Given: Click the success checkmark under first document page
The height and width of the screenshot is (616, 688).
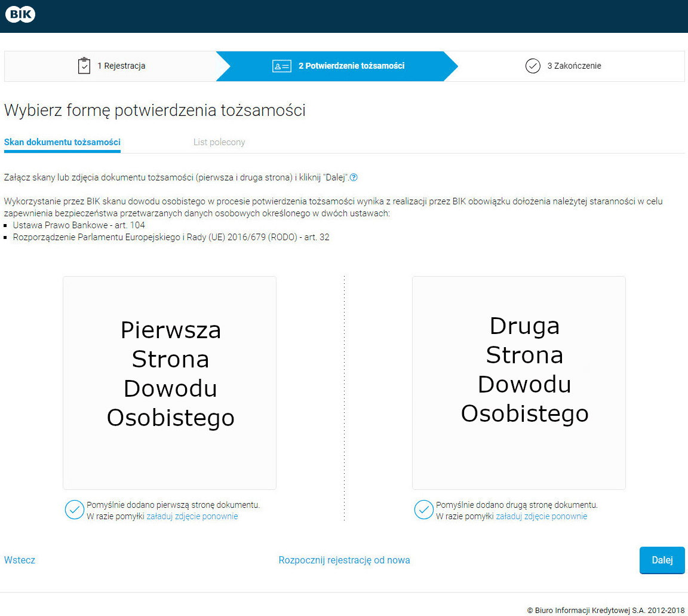Looking at the screenshot, I should click(x=74, y=510).
